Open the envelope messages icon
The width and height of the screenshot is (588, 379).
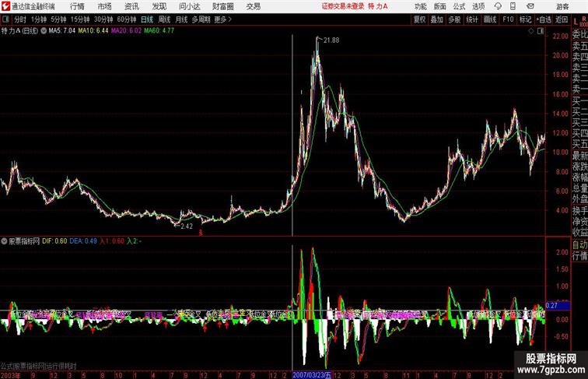click(530, 6)
